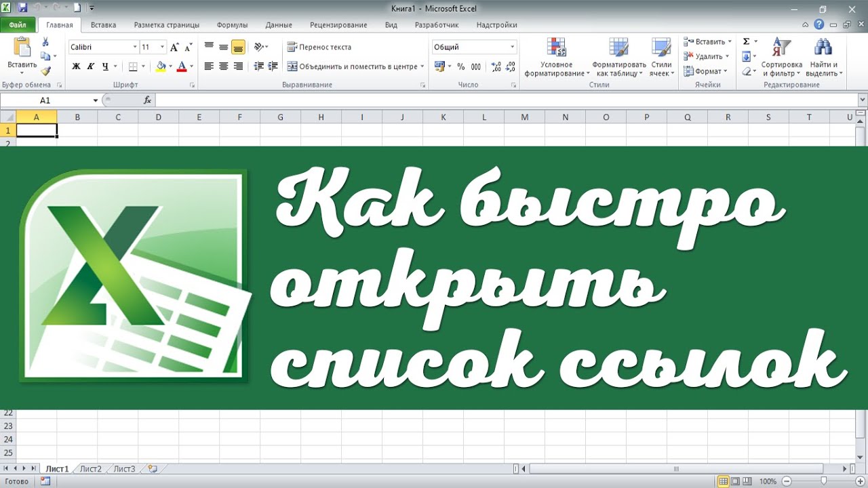The width and height of the screenshot is (868, 488).
Task: Open Условное форматирование menu
Action: [556, 57]
